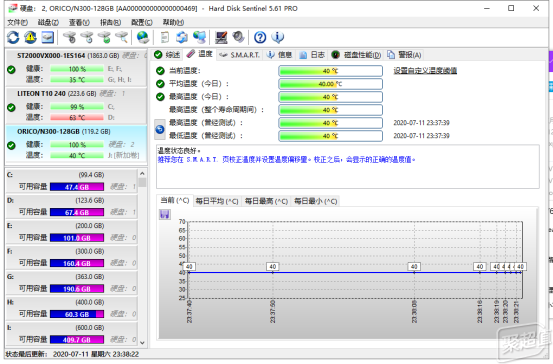Click green check icon of LITEON disk

tap(11, 107)
